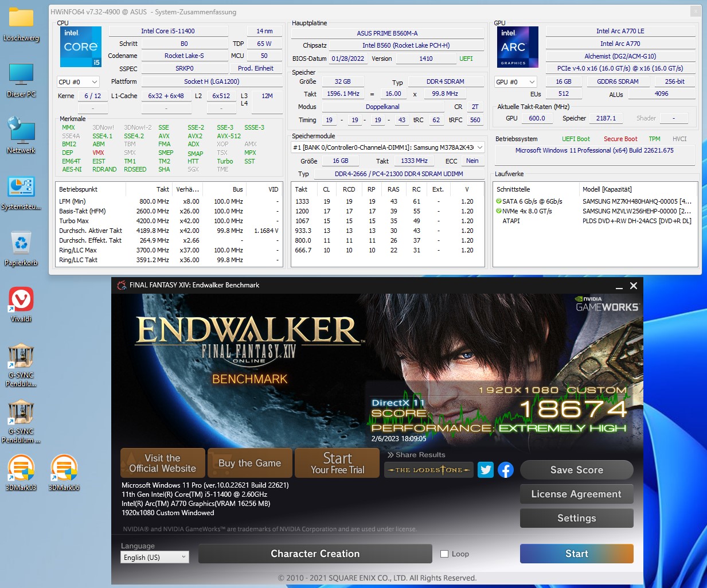The height and width of the screenshot is (588, 707).
Task: Click Buy the Game button
Action: (x=249, y=463)
